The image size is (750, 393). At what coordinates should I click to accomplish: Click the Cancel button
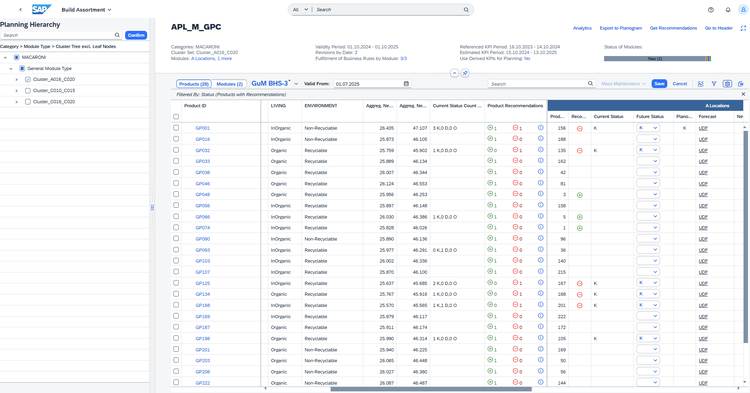click(680, 84)
